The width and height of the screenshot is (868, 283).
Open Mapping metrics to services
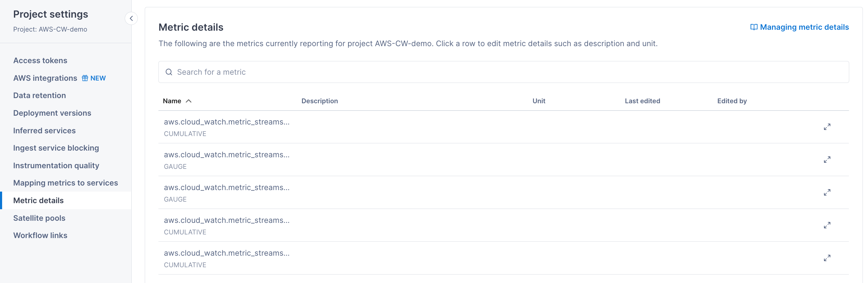tap(65, 183)
